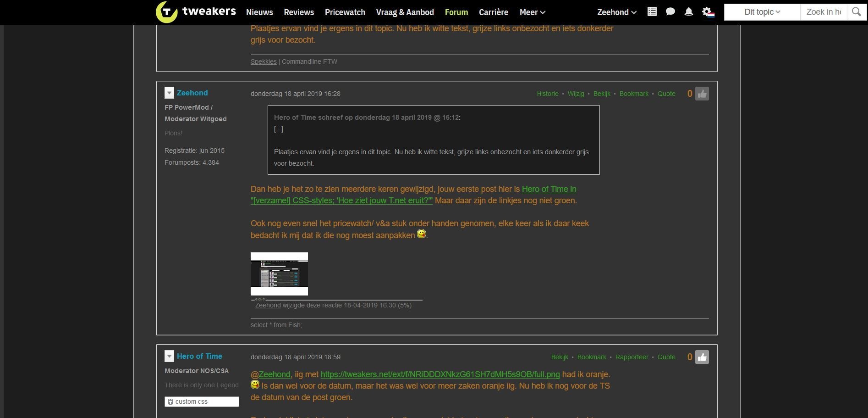Thumbs up Zeehond's post

click(x=702, y=94)
